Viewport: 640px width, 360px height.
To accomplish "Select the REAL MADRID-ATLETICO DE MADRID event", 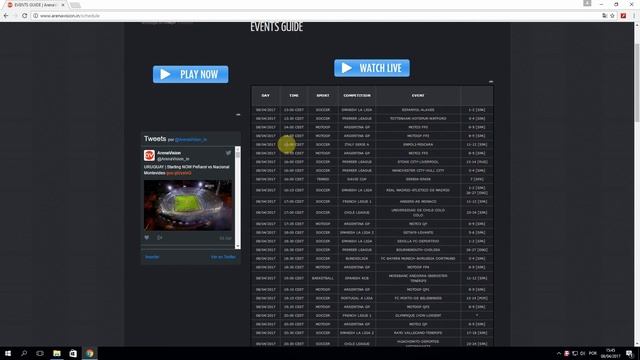I will [418, 190].
